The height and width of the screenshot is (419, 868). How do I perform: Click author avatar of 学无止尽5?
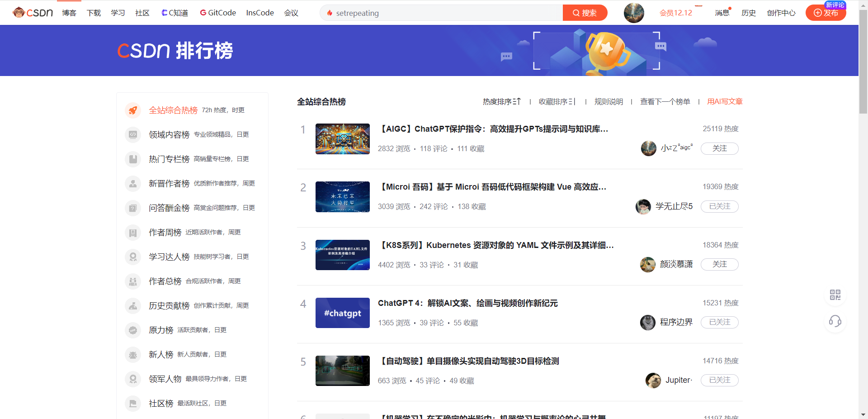[x=643, y=206]
